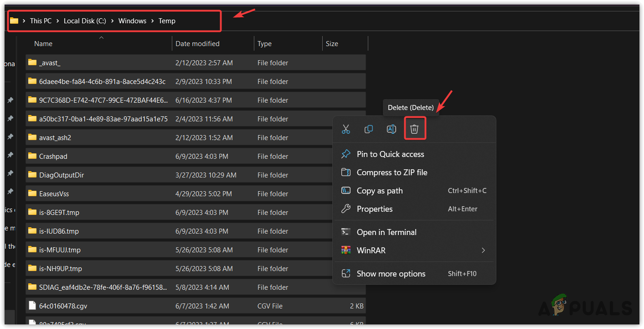Expand the chevron after This PC
The image size is (644, 329).
57,21
